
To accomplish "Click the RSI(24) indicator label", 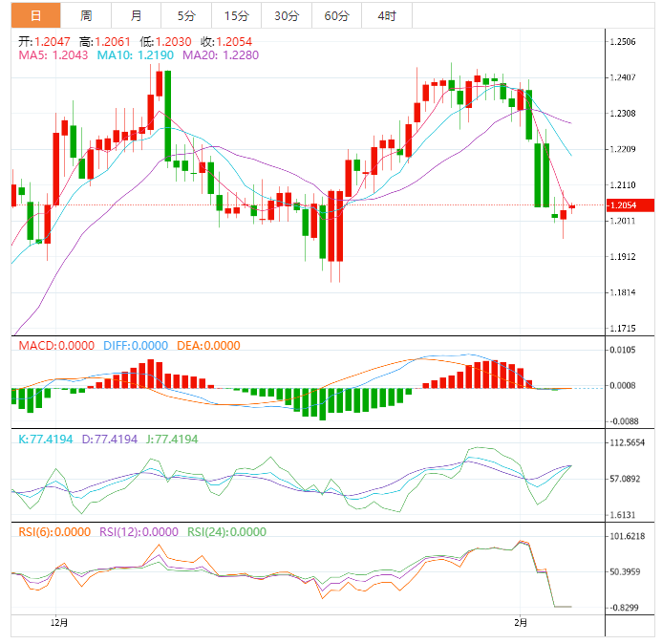I will [x=226, y=532].
